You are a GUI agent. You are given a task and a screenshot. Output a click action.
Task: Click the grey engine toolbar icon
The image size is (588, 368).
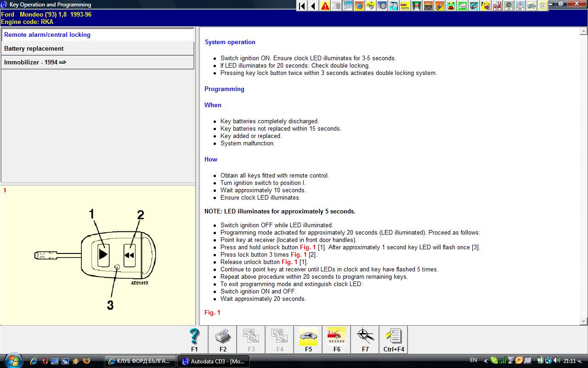tap(531, 6)
